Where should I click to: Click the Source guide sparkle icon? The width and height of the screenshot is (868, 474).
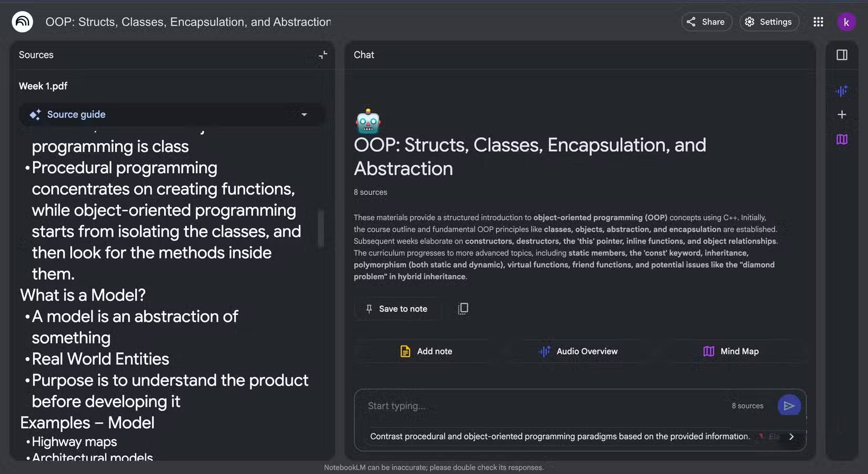pos(35,114)
